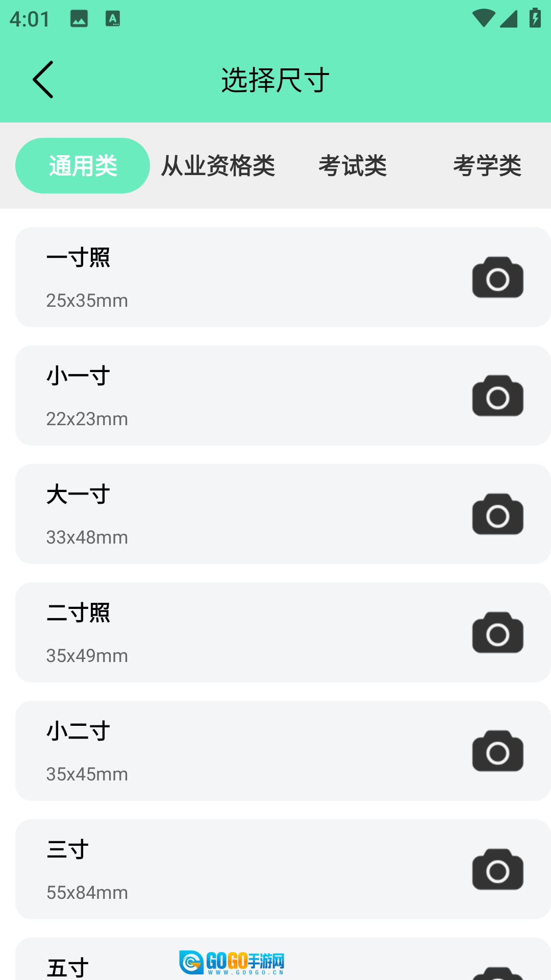
Task: Tap camera icon for 小一寸
Action: [497, 396]
